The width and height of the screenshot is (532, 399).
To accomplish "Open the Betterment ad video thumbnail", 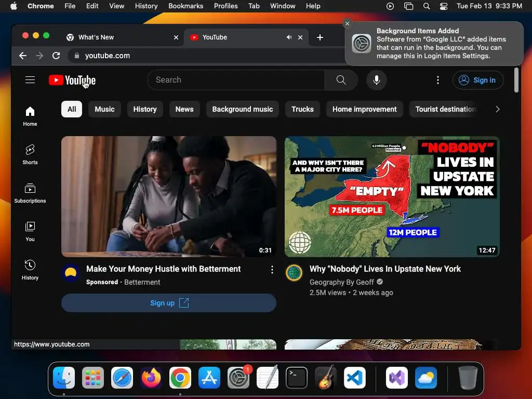I will tap(169, 196).
